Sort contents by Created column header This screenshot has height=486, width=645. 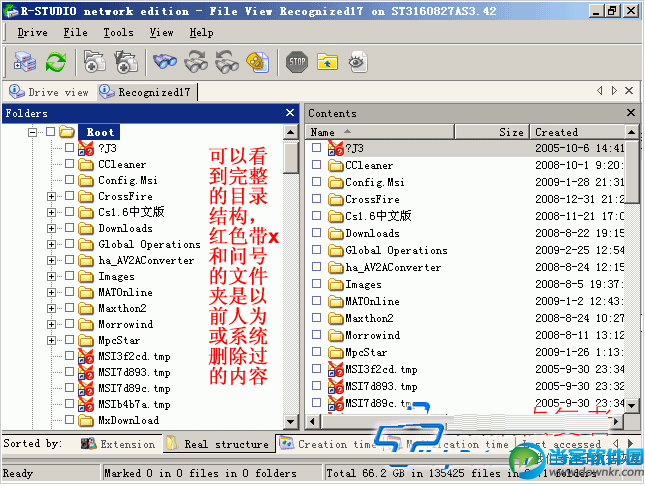[577, 132]
